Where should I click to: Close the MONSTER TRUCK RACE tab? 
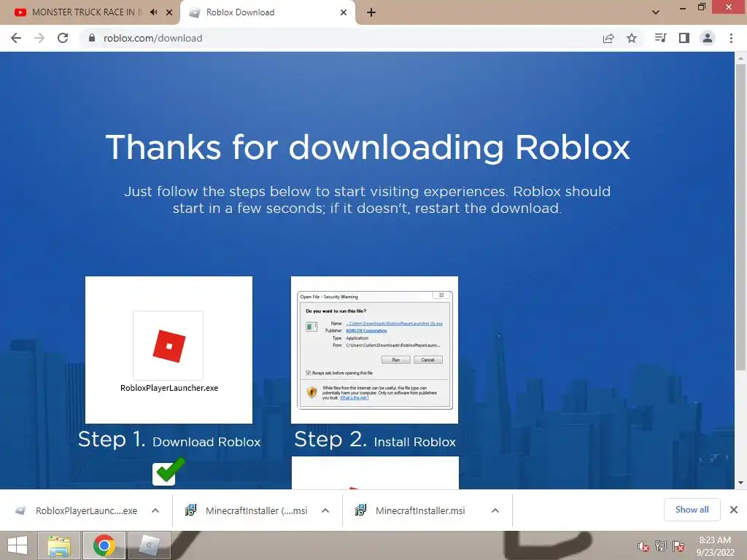(x=169, y=12)
